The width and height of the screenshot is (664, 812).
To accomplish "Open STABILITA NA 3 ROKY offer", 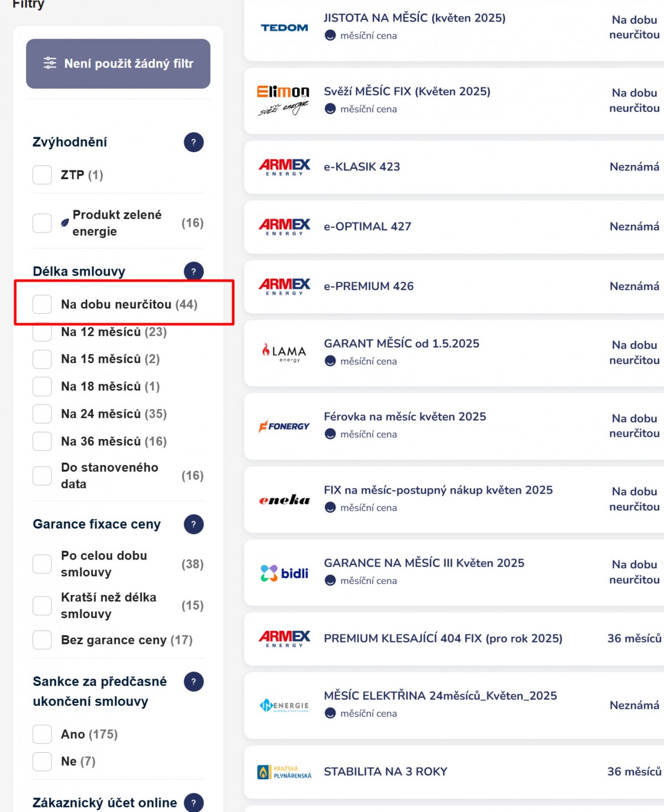I will pos(386,772).
